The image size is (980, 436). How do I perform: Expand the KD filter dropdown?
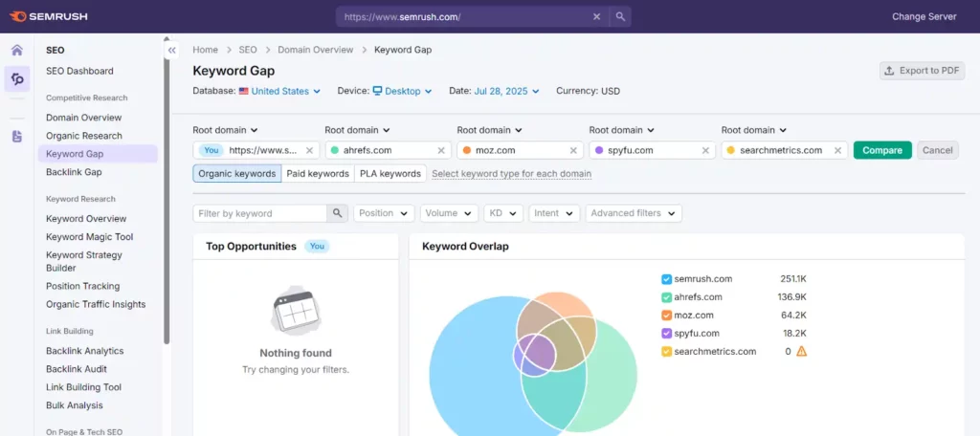click(x=503, y=213)
